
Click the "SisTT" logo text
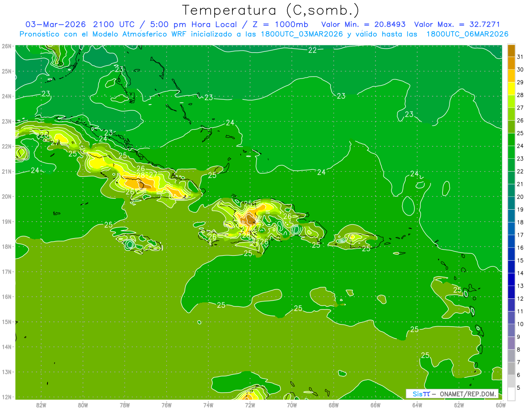(421, 394)
